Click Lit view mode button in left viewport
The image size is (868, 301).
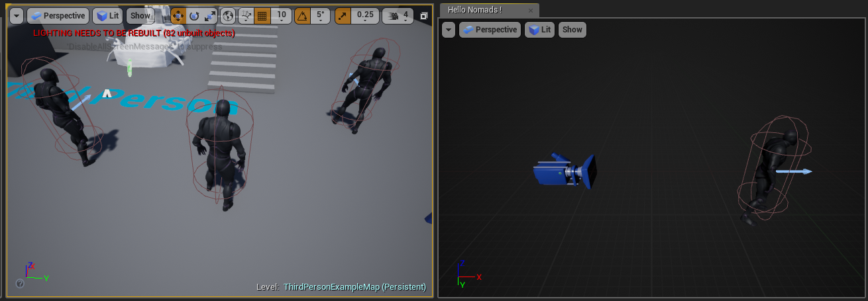click(107, 16)
